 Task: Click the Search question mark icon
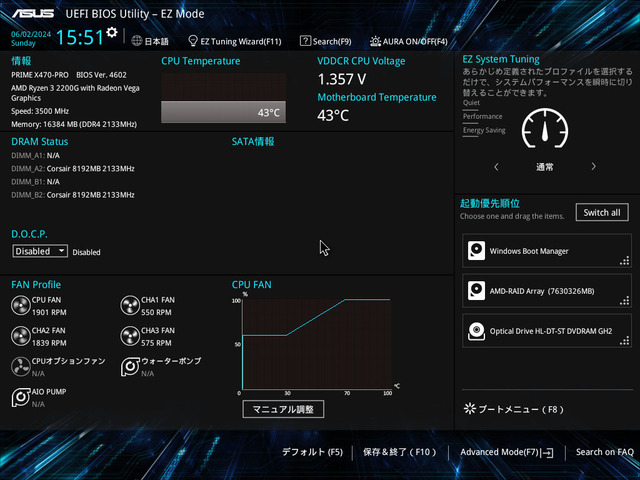pos(305,41)
